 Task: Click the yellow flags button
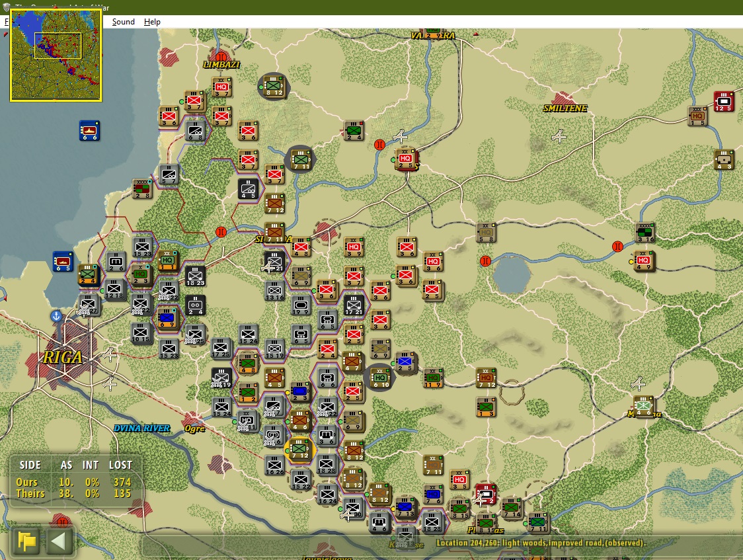[x=26, y=540]
